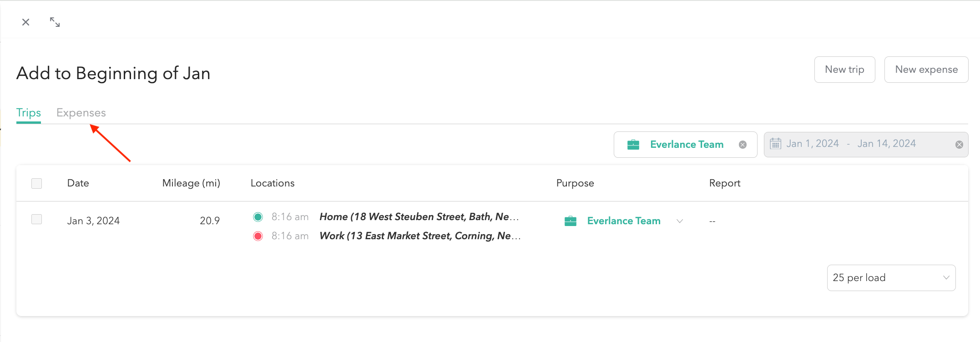
Task: Click the New expense button
Action: pos(926,70)
